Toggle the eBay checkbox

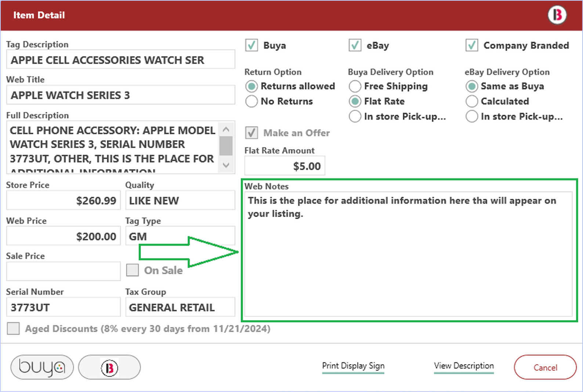[x=355, y=45]
